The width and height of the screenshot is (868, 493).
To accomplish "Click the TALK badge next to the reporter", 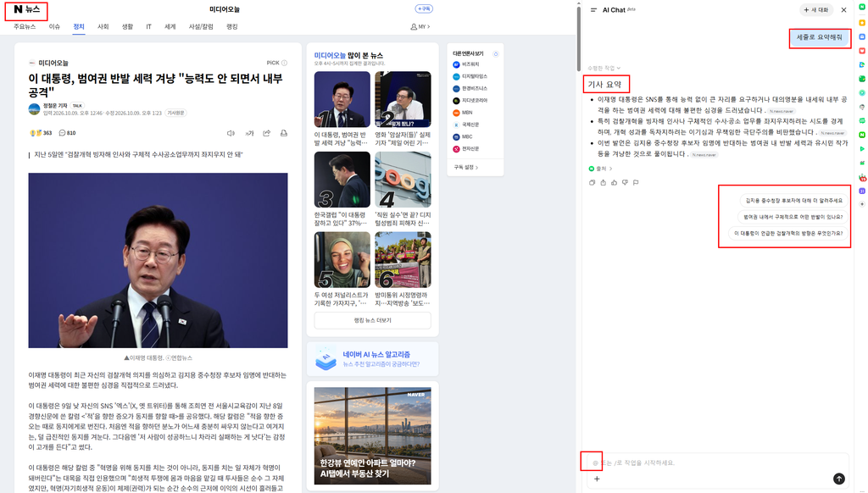I will coord(77,106).
